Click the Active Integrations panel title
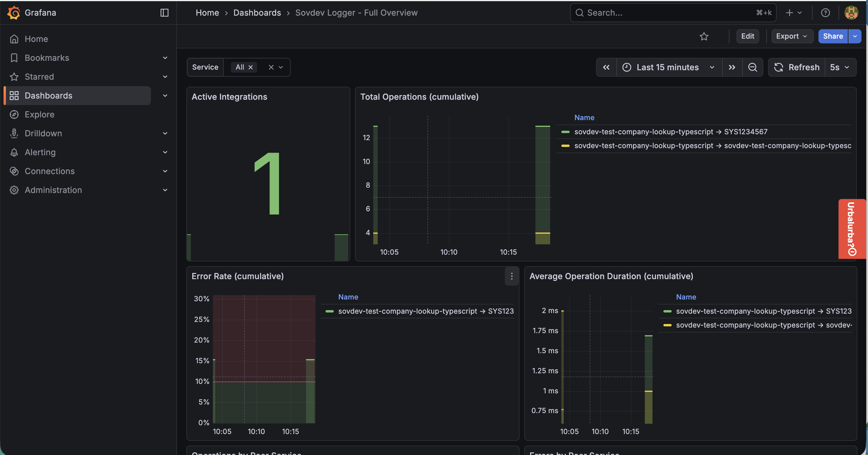This screenshot has width=868, height=455. pyautogui.click(x=229, y=97)
